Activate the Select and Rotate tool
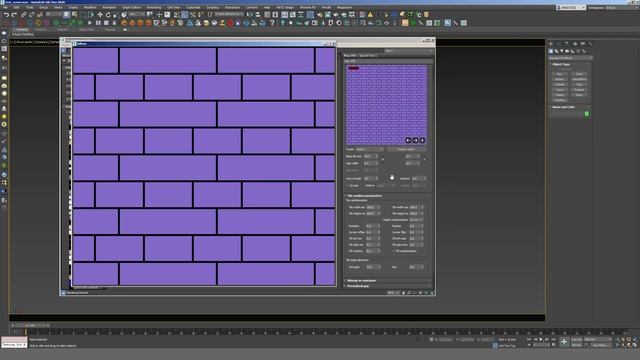The height and width of the screenshot is (360, 640). coord(108,15)
